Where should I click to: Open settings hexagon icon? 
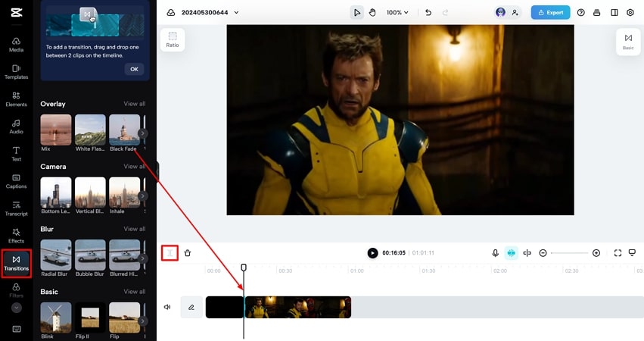click(x=630, y=12)
